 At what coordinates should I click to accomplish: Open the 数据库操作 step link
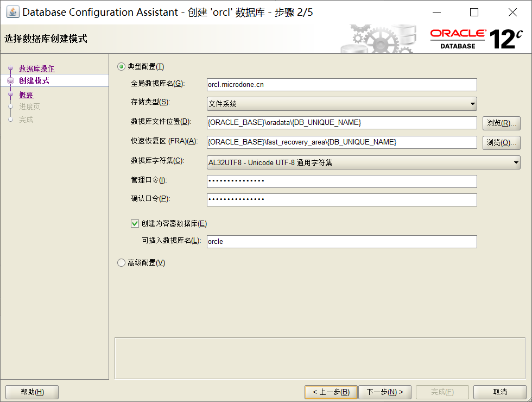[37, 68]
